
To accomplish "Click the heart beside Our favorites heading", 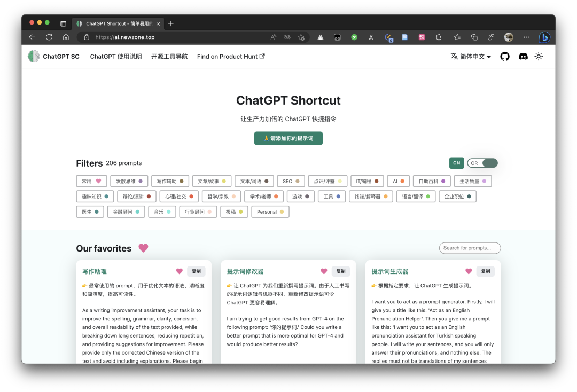I will 143,248.
